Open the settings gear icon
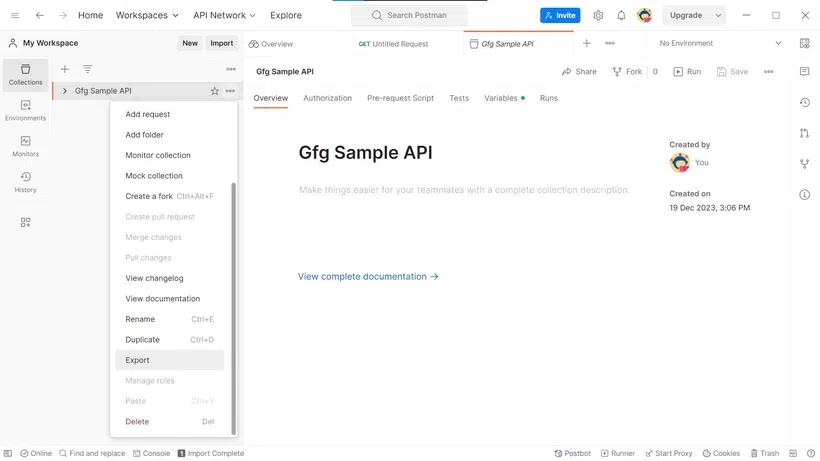The height and width of the screenshot is (461, 820). (x=598, y=15)
